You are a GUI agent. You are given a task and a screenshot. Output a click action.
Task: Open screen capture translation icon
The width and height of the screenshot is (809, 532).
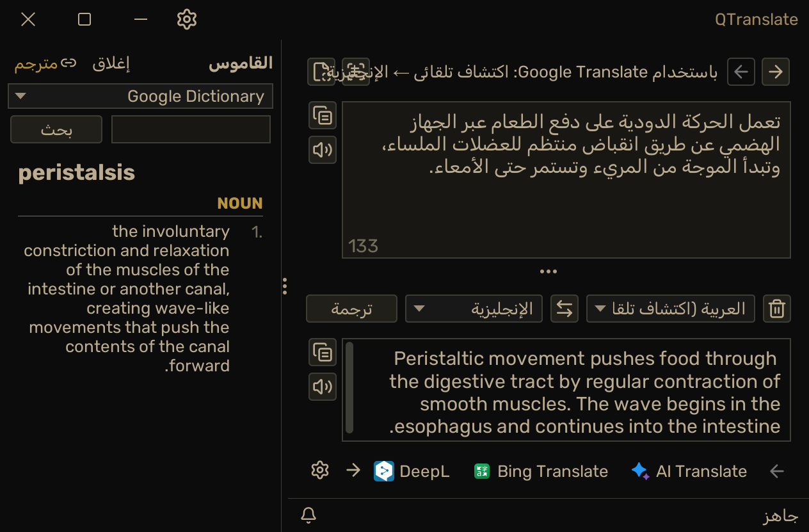(x=356, y=72)
